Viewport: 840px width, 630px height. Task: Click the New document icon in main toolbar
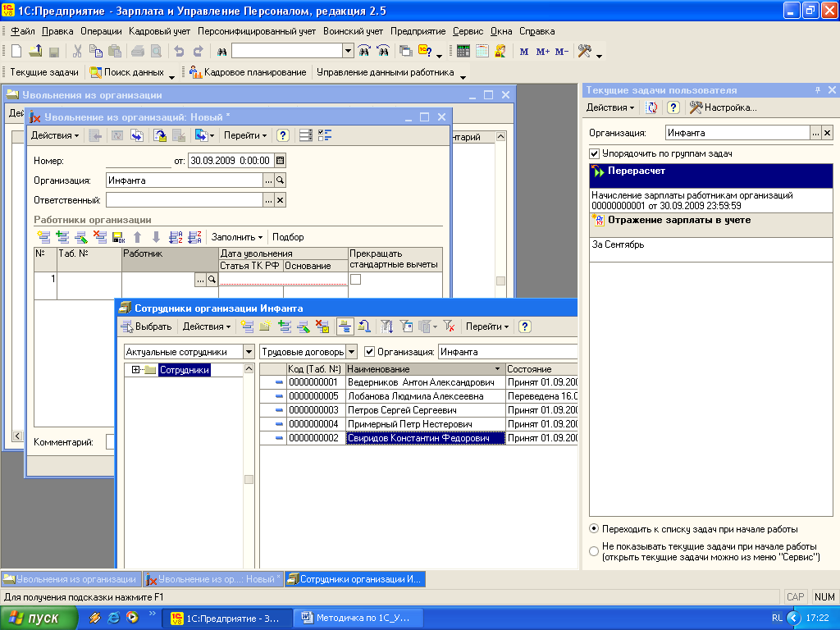pyautogui.click(x=16, y=52)
